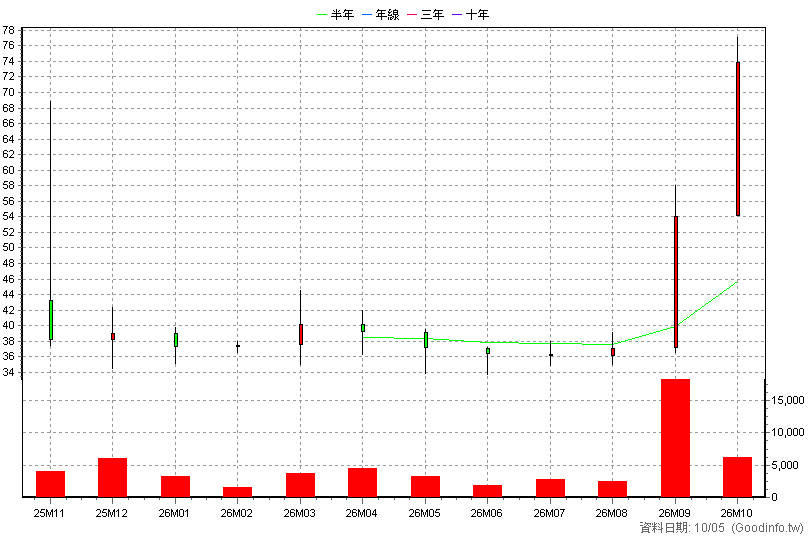Select the 26M10 red candlestick
Screen dimensions: 808x540
[x=738, y=139]
